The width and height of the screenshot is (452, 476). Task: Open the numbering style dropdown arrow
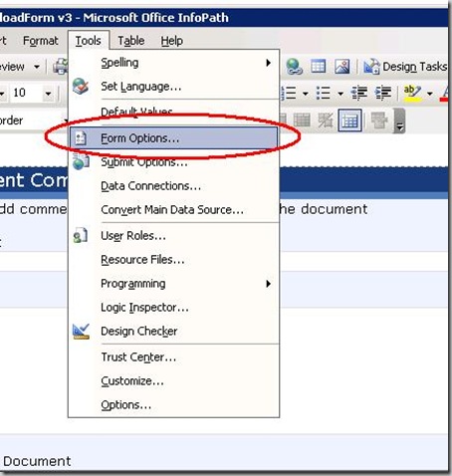point(306,94)
